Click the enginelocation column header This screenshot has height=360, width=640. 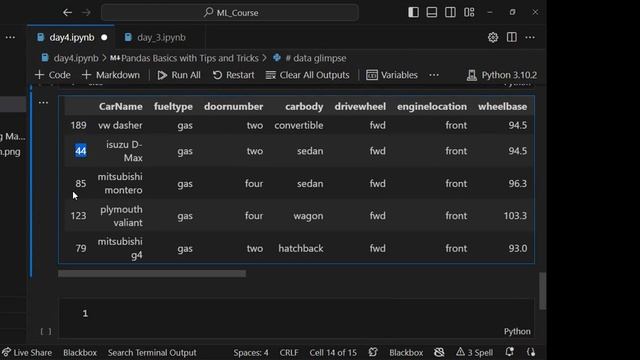point(432,107)
